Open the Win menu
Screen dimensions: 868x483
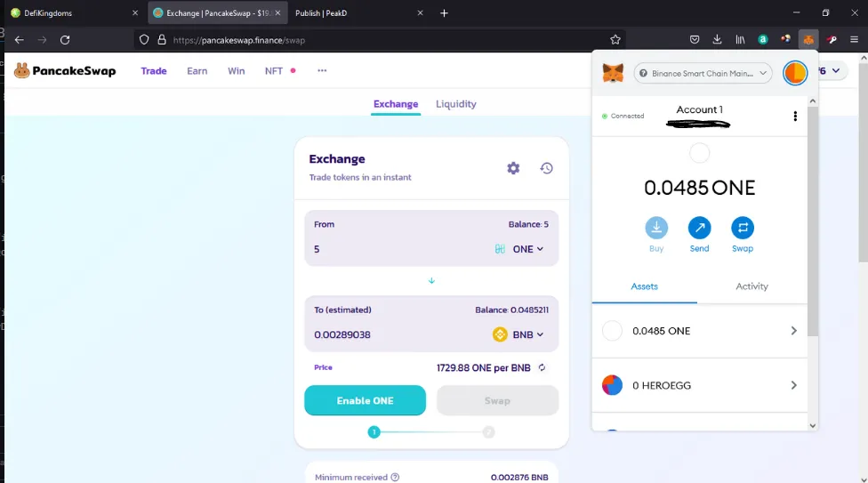click(x=237, y=71)
